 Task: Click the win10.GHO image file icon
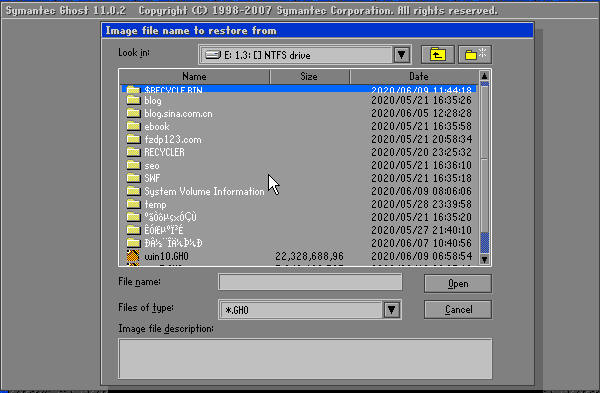[133, 256]
